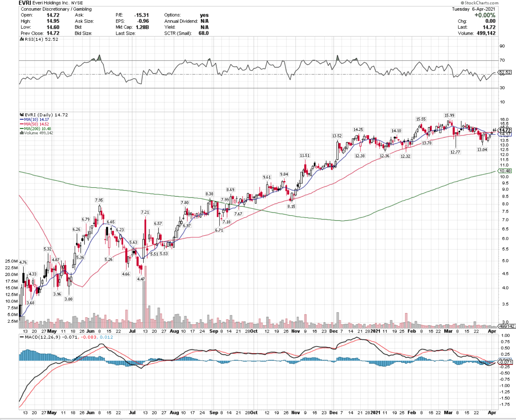
Task: Select the Low value 14.60
Action: click(53, 27)
